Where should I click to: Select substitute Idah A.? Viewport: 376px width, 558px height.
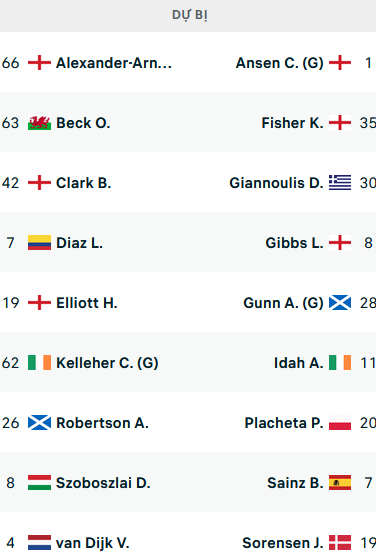point(298,363)
